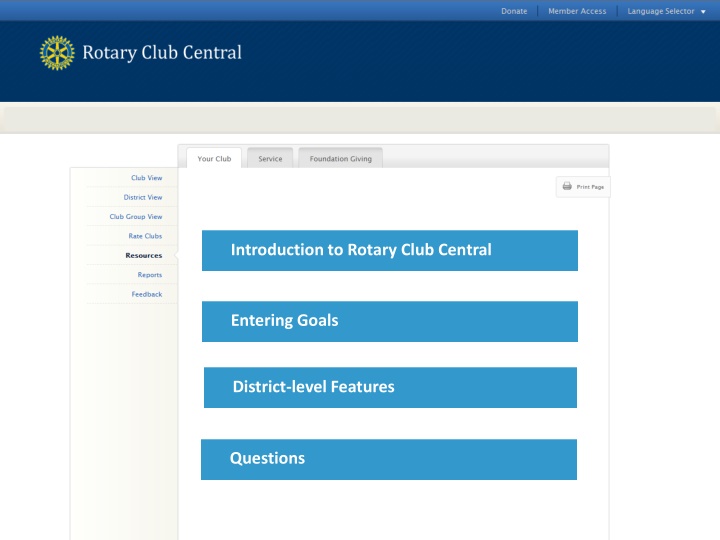Open Rate Clubs in the sidebar
This screenshot has width=720, height=540.
145,236
